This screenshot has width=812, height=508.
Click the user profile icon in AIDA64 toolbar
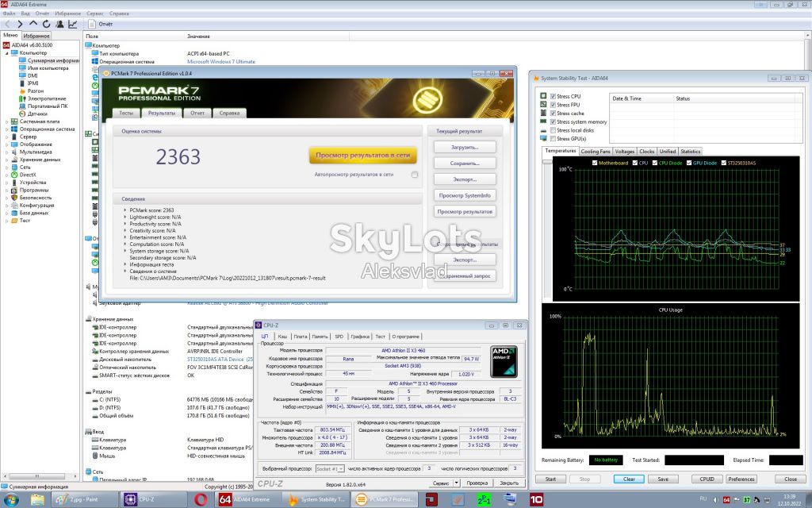tap(59, 24)
